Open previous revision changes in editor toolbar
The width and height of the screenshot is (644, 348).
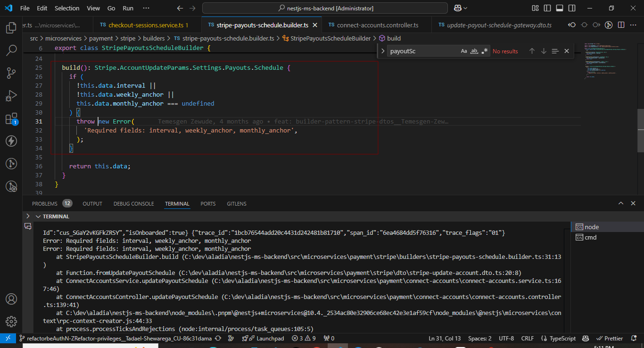(x=572, y=25)
